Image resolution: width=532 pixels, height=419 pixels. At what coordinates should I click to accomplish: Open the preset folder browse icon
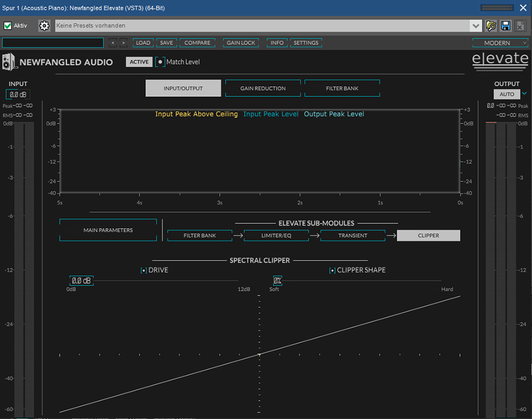click(491, 26)
